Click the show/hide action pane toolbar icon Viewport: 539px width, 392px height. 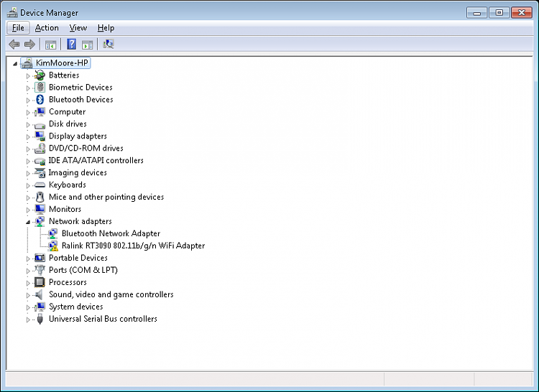pos(87,45)
